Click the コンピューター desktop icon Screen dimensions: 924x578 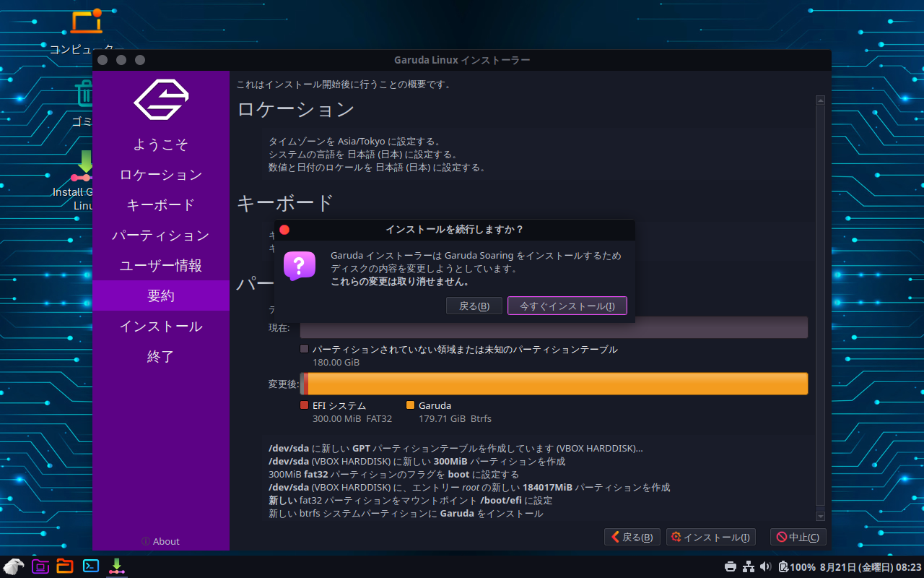coord(86,30)
